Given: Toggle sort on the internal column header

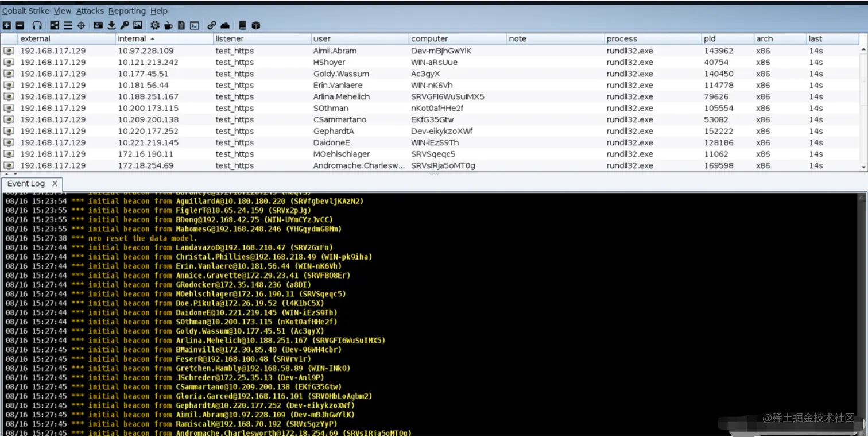Looking at the screenshot, I should [x=164, y=39].
